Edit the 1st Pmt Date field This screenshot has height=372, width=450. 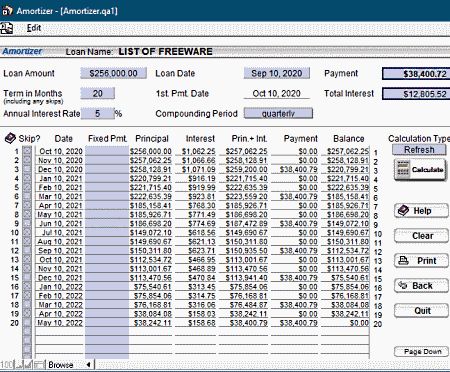click(x=277, y=93)
